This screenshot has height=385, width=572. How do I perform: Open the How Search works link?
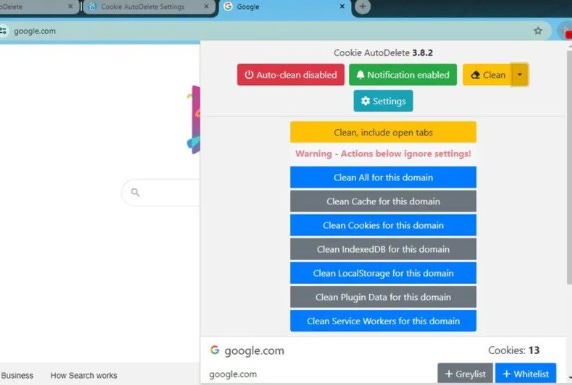[x=84, y=375]
